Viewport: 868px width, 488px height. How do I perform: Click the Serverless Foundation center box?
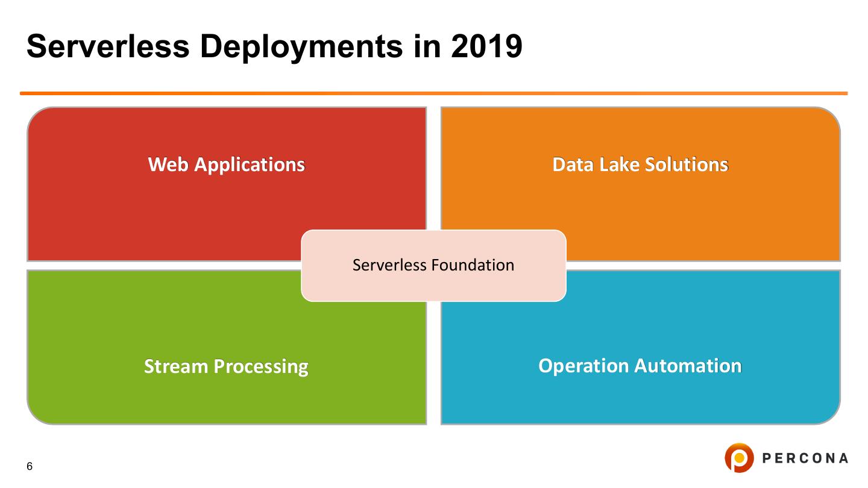433,265
